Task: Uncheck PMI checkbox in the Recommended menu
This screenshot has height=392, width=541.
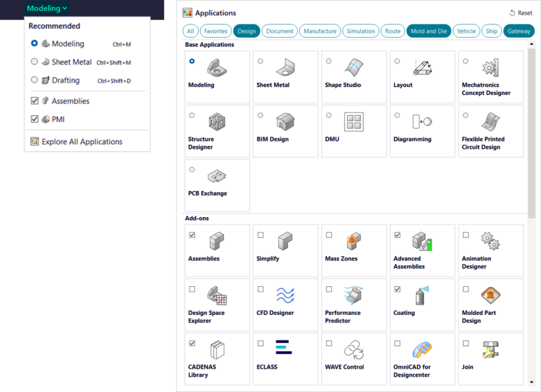Action: tap(35, 119)
